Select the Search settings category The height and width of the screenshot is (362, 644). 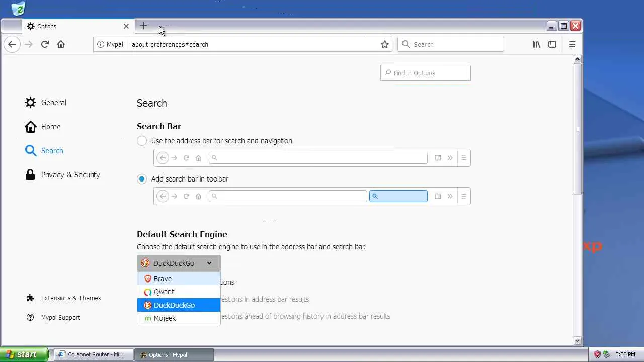(44, 151)
